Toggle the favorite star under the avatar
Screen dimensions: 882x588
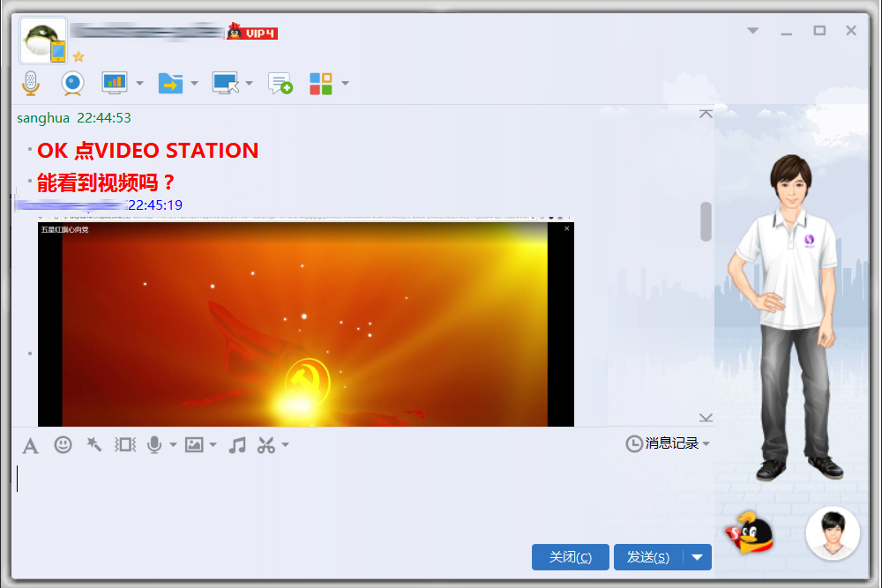78,56
